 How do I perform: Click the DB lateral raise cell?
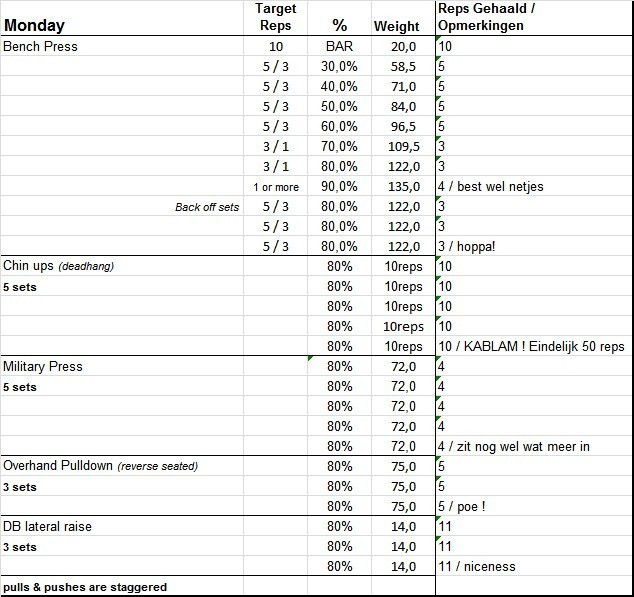coord(48,526)
